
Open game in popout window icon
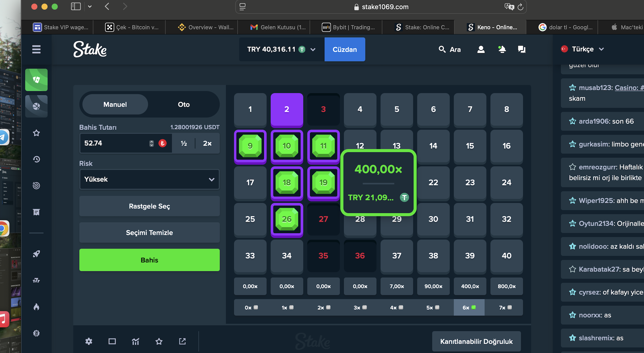[182, 341]
